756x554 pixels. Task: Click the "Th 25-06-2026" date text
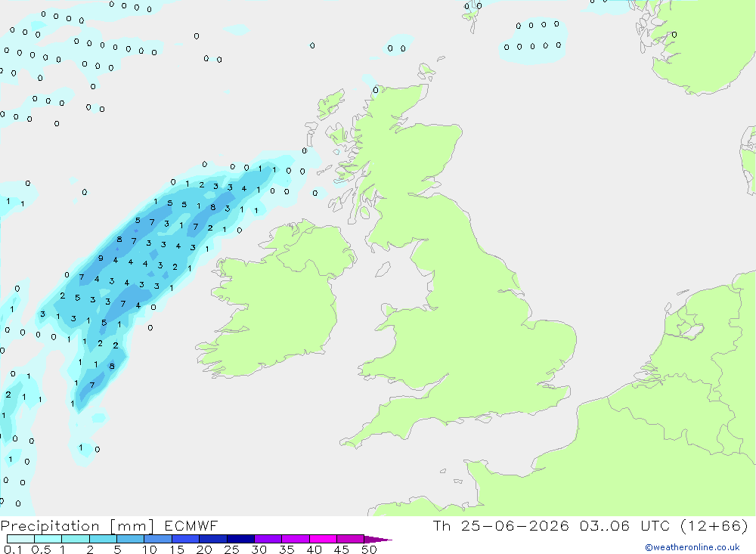500,525
